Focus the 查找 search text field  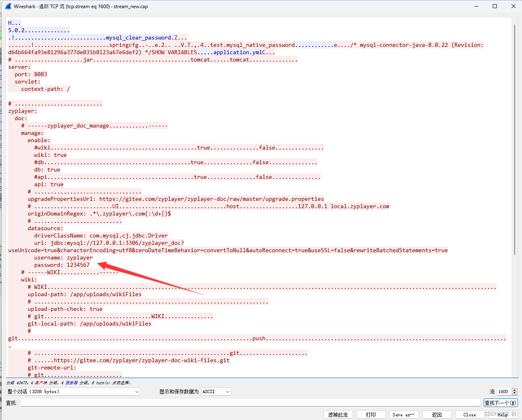(251, 403)
